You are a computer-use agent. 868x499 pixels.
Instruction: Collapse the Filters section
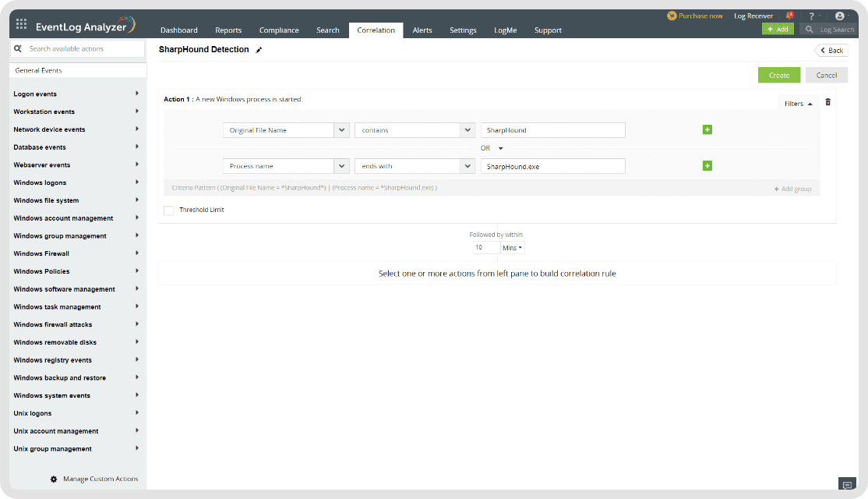pyautogui.click(x=798, y=104)
